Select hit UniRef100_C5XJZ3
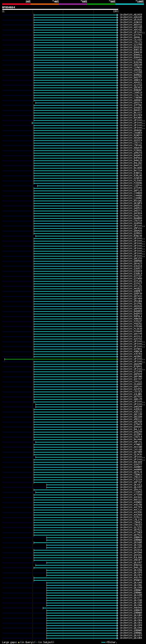This screenshot has height=644, width=146. [x=131, y=42]
